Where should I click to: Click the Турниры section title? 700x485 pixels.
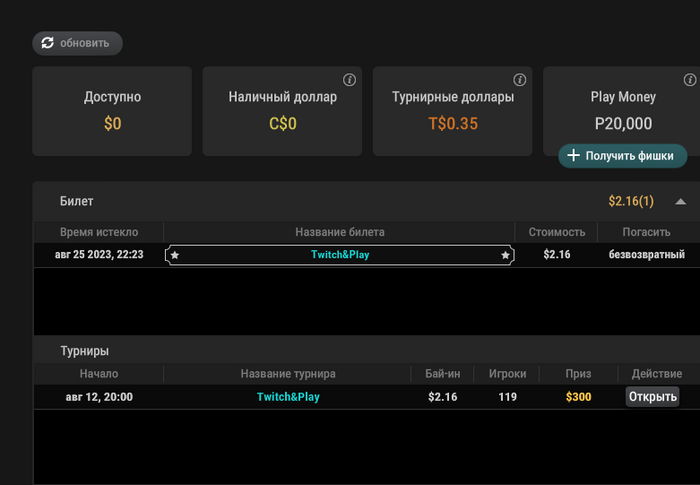click(85, 351)
